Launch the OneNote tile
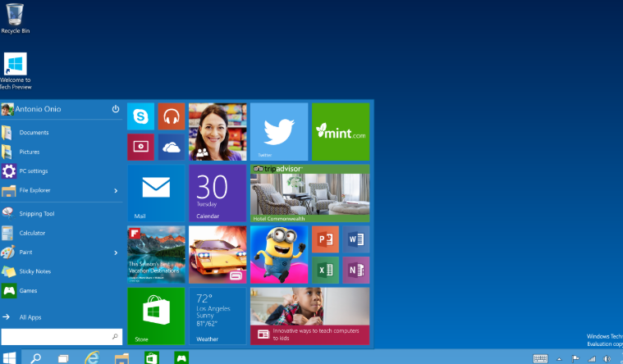This screenshot has height=364, width=623. tap(355, 270)
